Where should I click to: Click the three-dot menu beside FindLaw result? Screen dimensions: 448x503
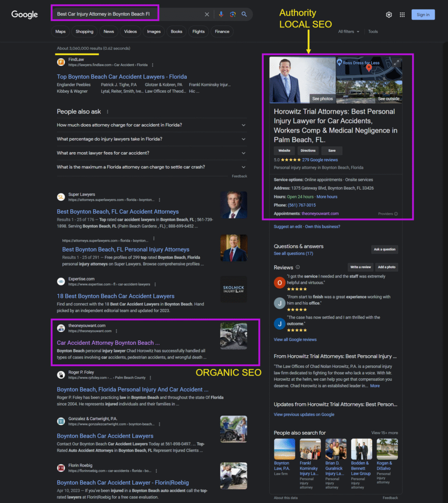(x=153, y=65)
